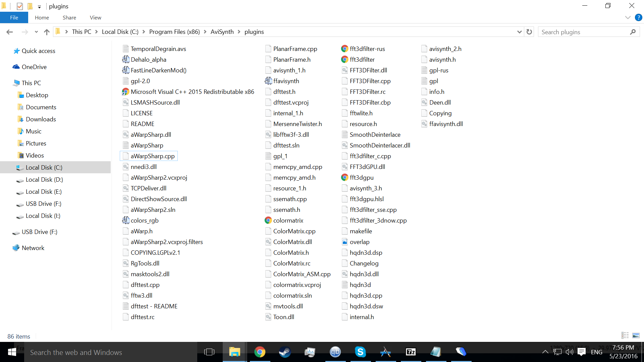
Task: Show hidden system tray icons
Action: coord(545,352)
